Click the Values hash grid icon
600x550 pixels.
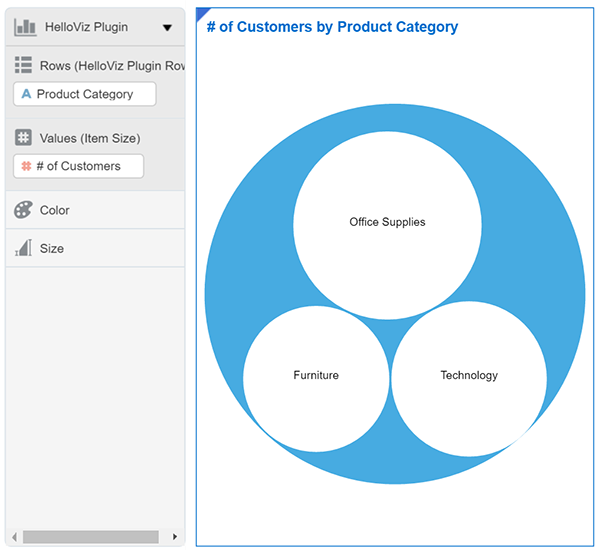(x=24, y=138)
